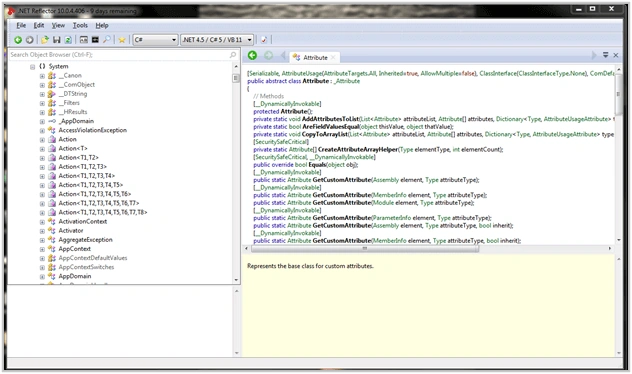Click the tab strip right scroll arrow
The height and width of the screenshot is (374, 632).
tap(594, 55)
